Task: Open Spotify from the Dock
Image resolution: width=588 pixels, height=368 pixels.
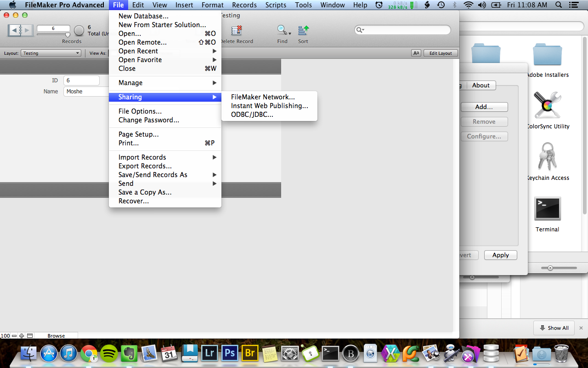Action: 109,353
